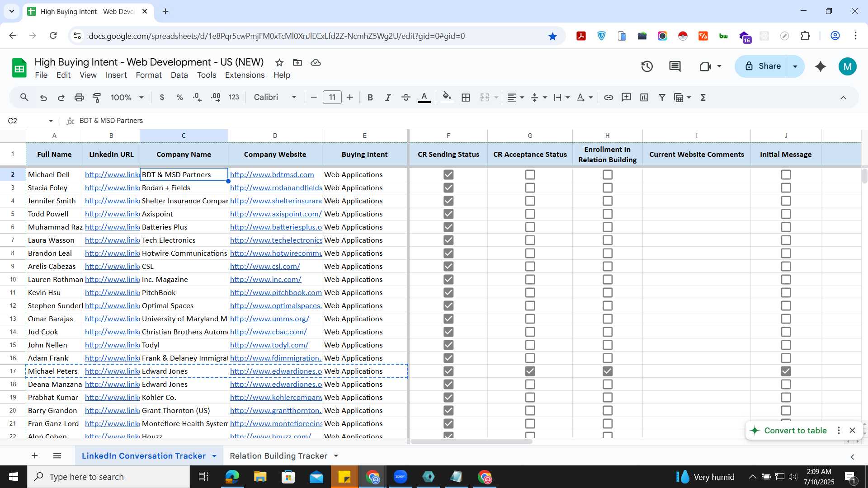Click the Print icon
The height and width of the screenshot is (488, 868).
tap(79, 98)
